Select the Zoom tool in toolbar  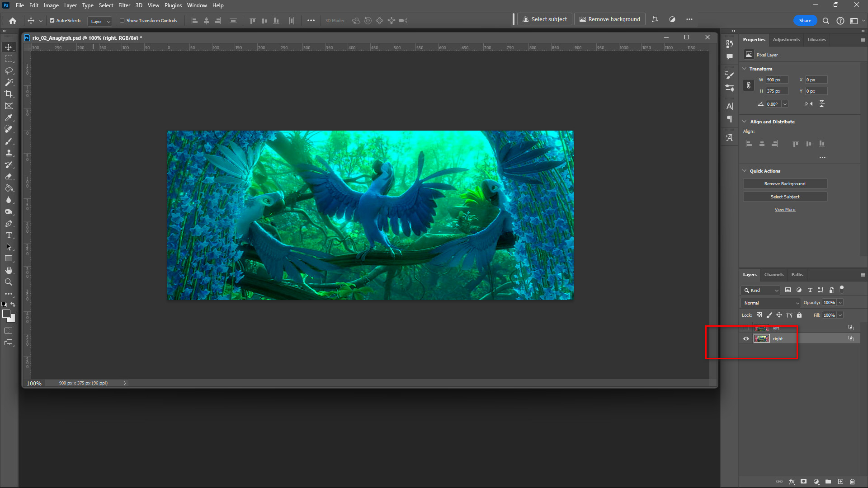(9, 282)
